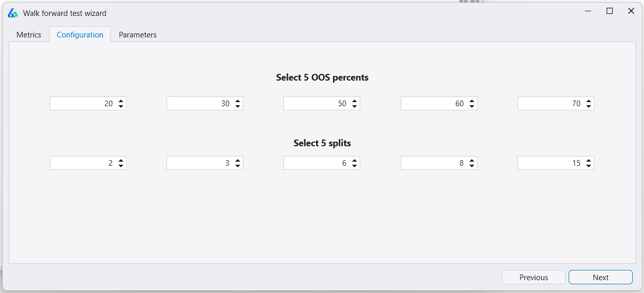The height and width of the screenshot is (293, 644).
Task: Decrease the OOS percent value of 30
Action: [x=238, y=106]
